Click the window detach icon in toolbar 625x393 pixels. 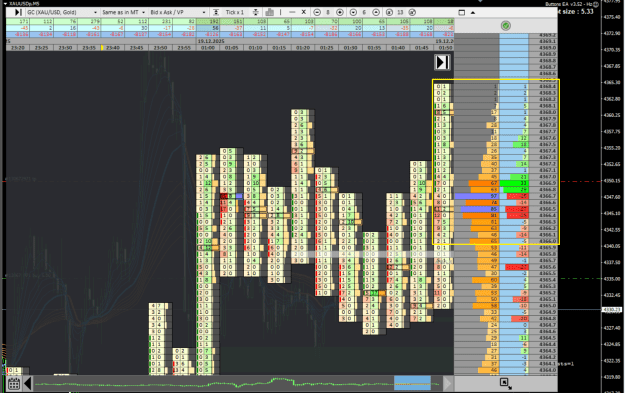click(x=462, y=12)
